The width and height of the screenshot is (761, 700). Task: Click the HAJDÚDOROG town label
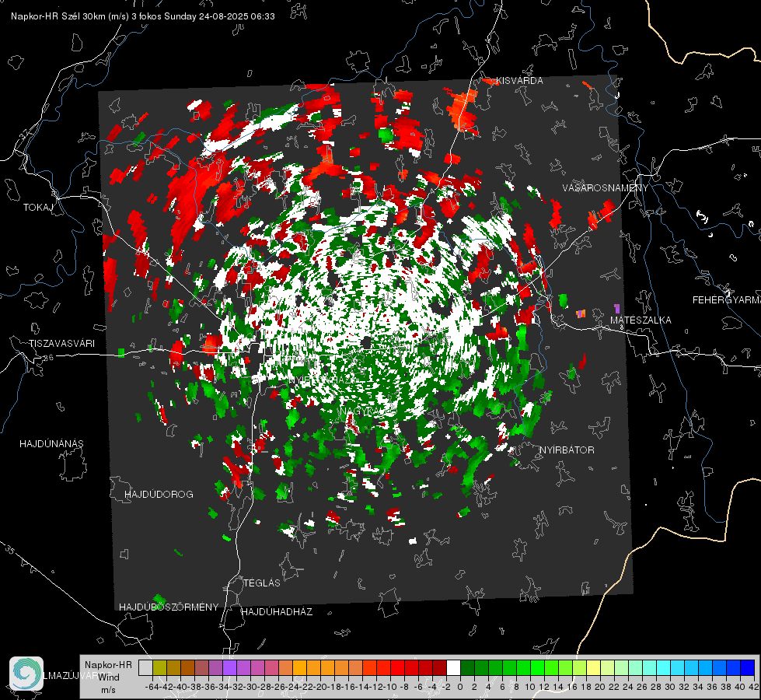pyautogui.click(x=159, y=495)
